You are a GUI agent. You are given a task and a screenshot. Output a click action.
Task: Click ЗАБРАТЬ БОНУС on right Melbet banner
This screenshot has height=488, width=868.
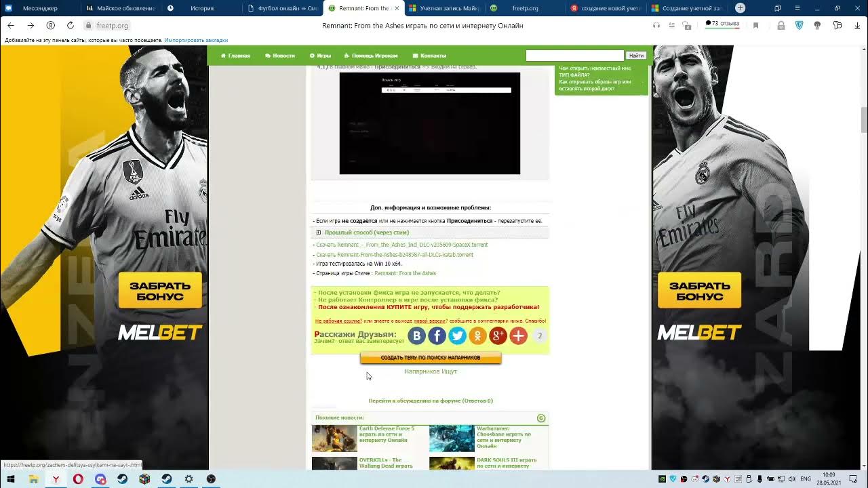click(699, 291)
